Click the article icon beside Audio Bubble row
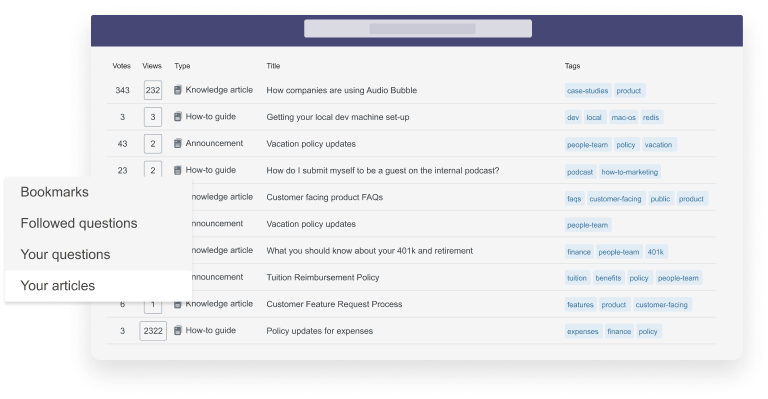 point(178,90)
